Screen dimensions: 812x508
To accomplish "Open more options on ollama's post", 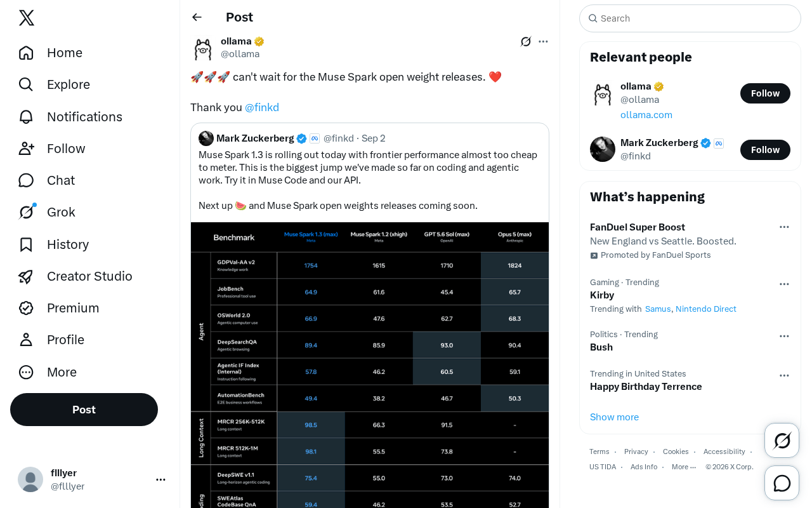I will (543, 41).
